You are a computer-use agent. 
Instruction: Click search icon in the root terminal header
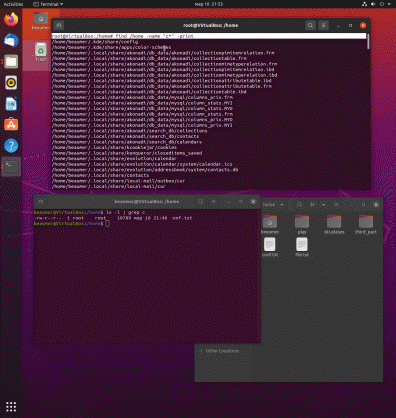click(310, 25)
